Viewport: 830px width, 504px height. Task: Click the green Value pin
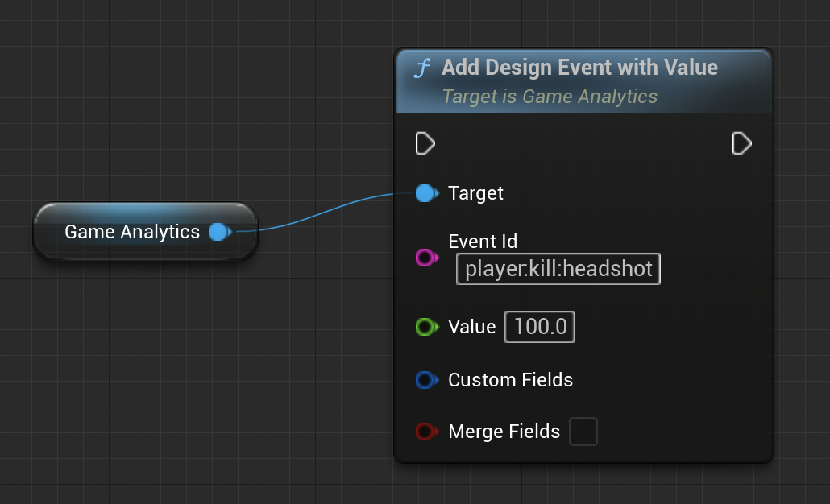click(425, 327)
